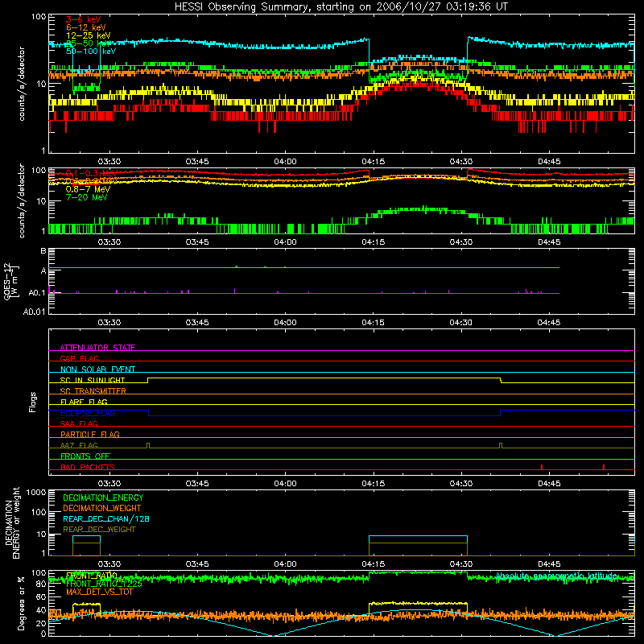Click the yellow 0.8-7 MeV legend label
Screen dimensions: 644x644
click(x=88, y=189)
